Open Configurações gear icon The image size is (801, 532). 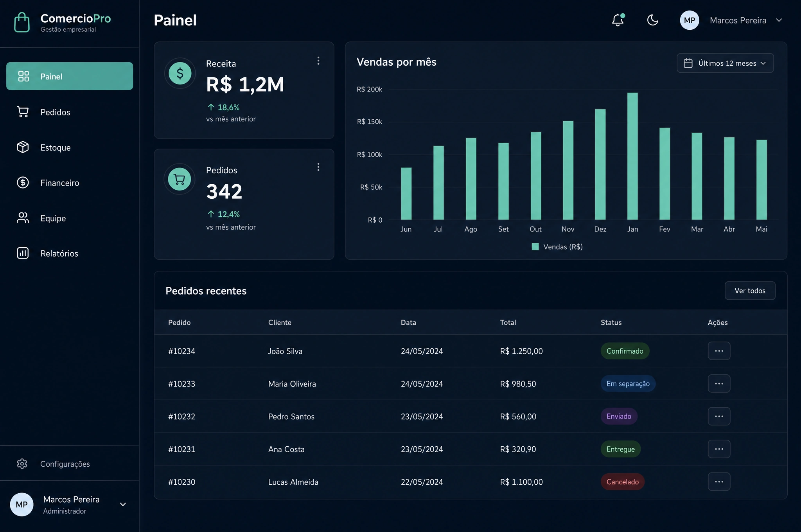(22, 464)
